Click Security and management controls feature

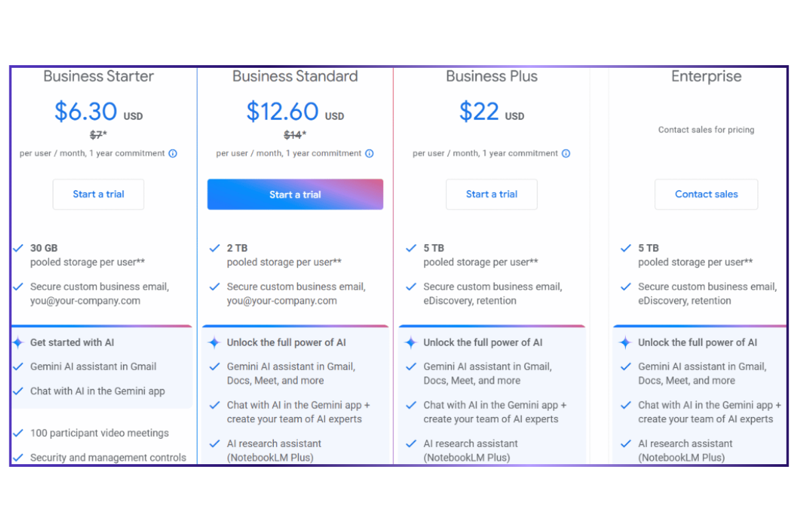pyautogui.click(x=108, y=458)
